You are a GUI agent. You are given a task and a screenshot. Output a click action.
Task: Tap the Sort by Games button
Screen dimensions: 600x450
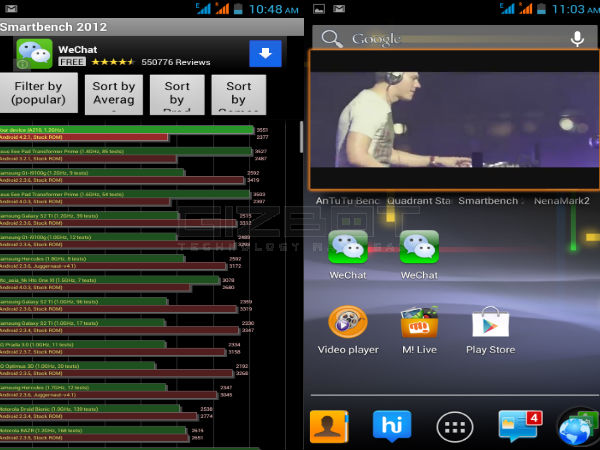239,94
